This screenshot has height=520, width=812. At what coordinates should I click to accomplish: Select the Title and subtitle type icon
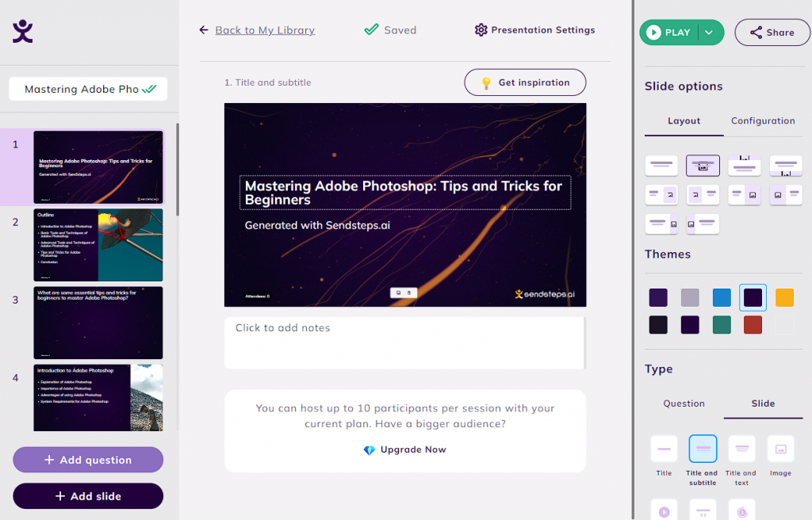pos(703,449)
